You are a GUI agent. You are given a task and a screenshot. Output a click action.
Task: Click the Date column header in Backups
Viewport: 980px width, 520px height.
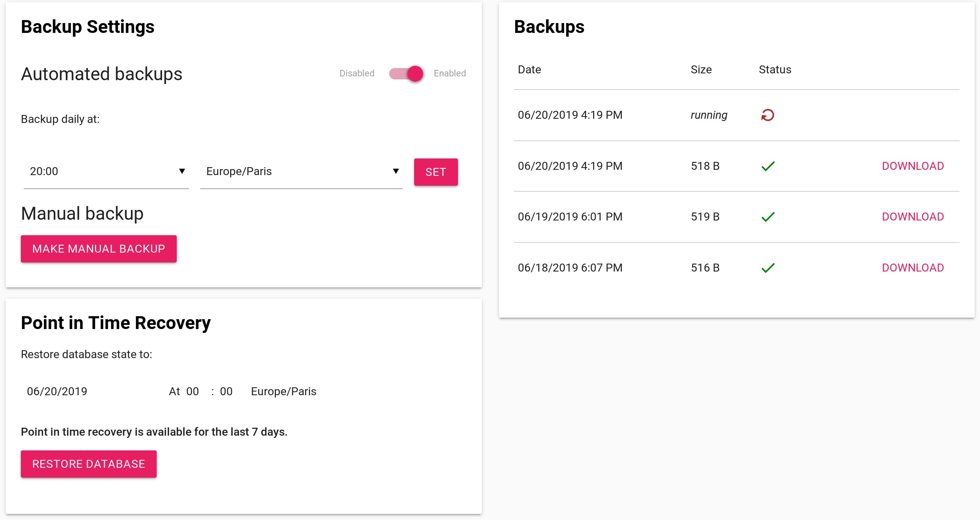click(x=529, y=70)
